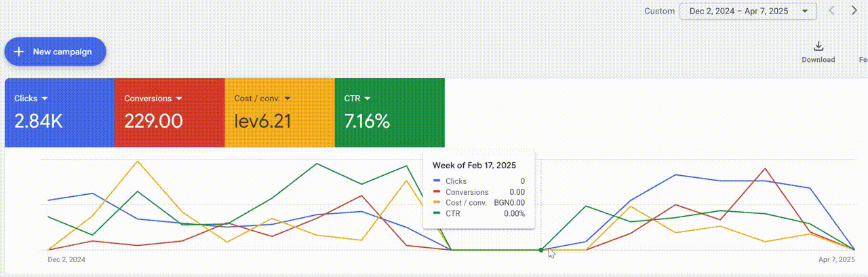Click the blue Clicks swatch in the tooltip
Image resolution: width=868 pixels, height=277 pixels.
pos(437,181)
